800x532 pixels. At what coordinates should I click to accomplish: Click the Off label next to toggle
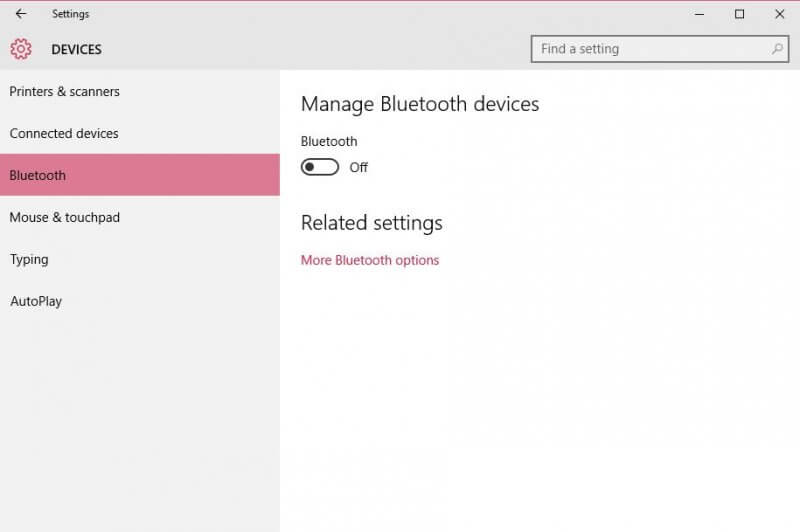359,167
